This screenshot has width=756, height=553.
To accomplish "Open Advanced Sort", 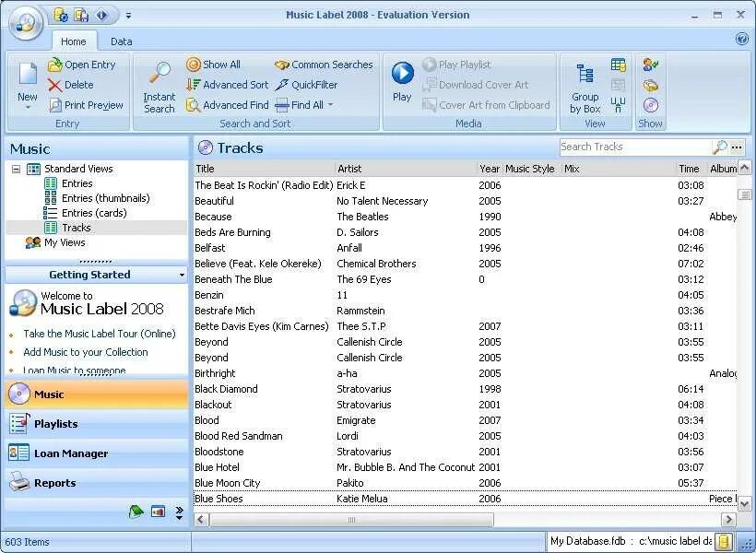I will click(227, 85).
